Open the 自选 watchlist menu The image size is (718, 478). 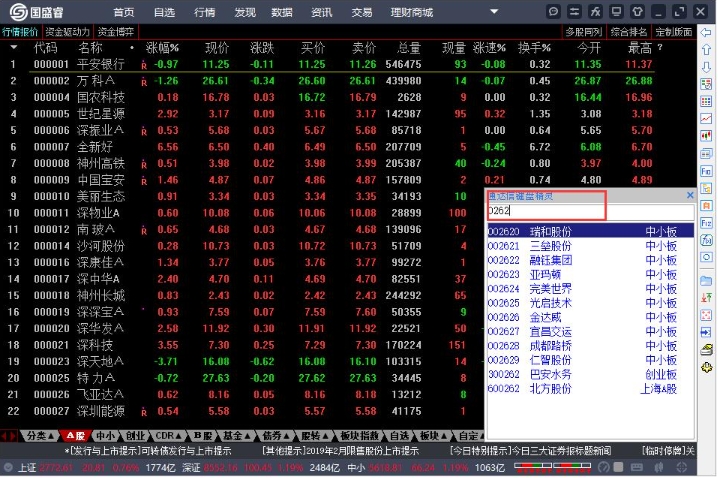pos(164,12)
